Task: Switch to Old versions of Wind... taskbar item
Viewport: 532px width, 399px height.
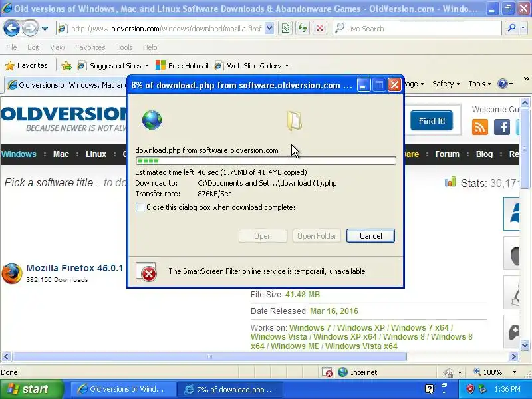Action: [x=123, y=389]
